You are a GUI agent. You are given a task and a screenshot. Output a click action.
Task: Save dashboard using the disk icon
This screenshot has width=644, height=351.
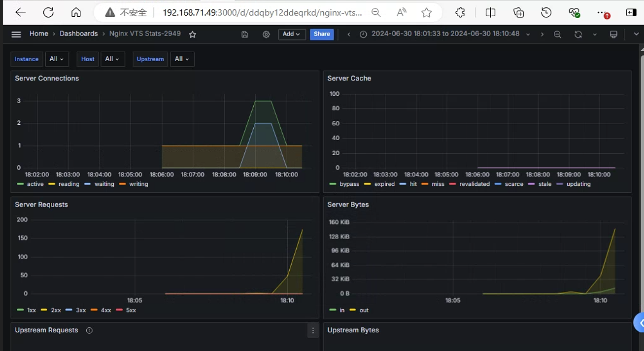(x=245, y=34)
